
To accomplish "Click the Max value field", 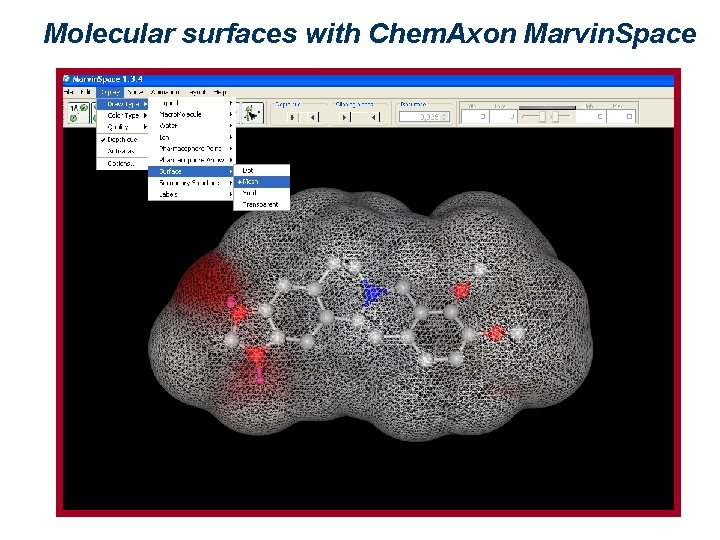I will tap(620, 117).
